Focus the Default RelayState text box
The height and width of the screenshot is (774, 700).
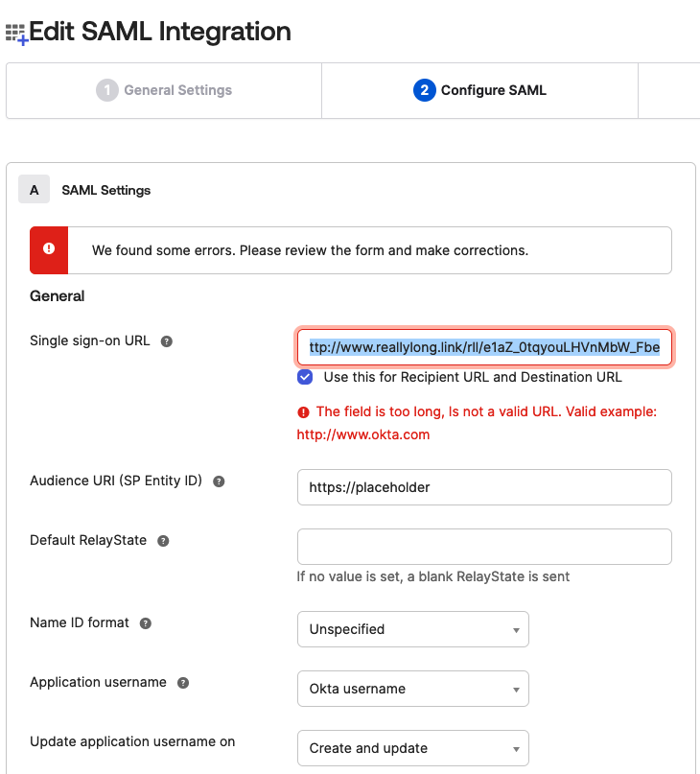484,547
